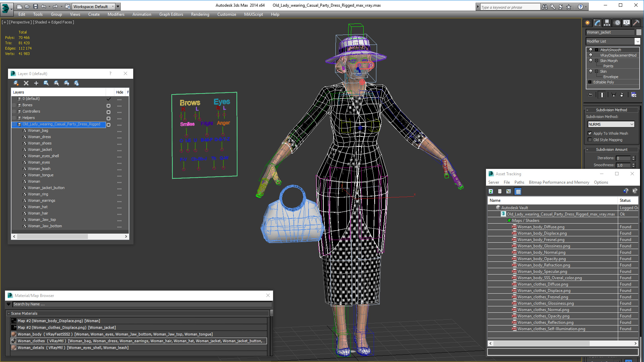Click Remove Modifier trash icon
This screenshot has width=644, height=362.
pos(622,95)
